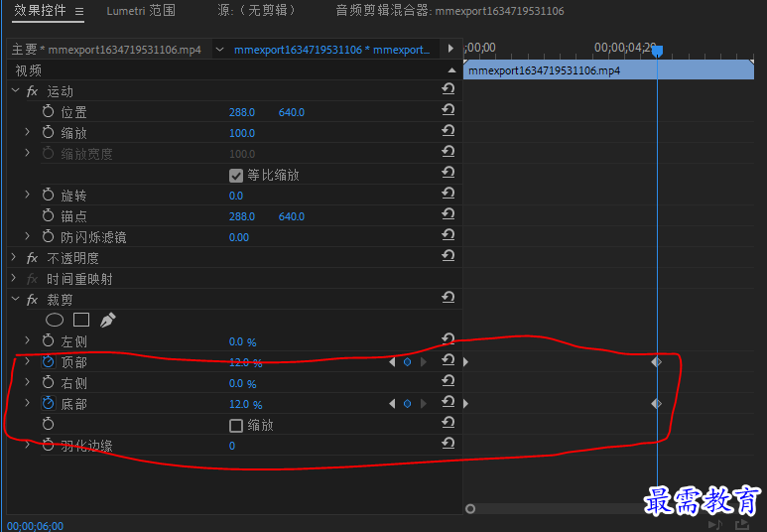Collapse the 视频 section with up arrow

[x=452, y=70]
